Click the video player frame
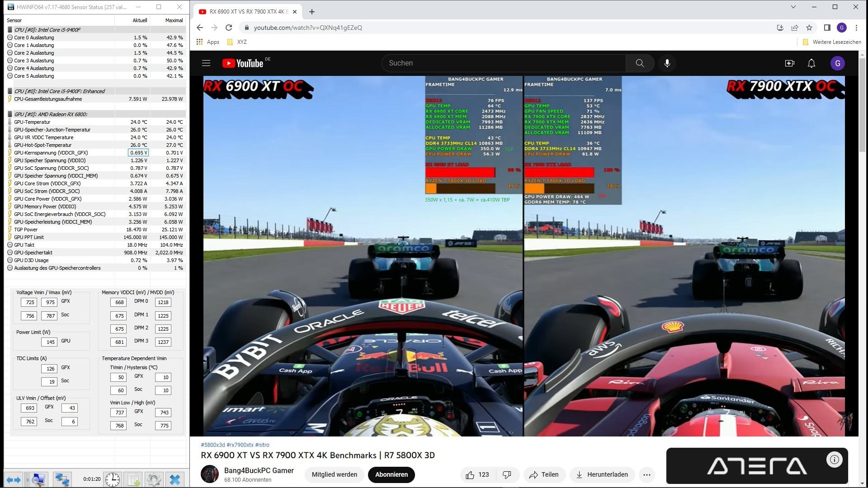 tap(524, 256)
